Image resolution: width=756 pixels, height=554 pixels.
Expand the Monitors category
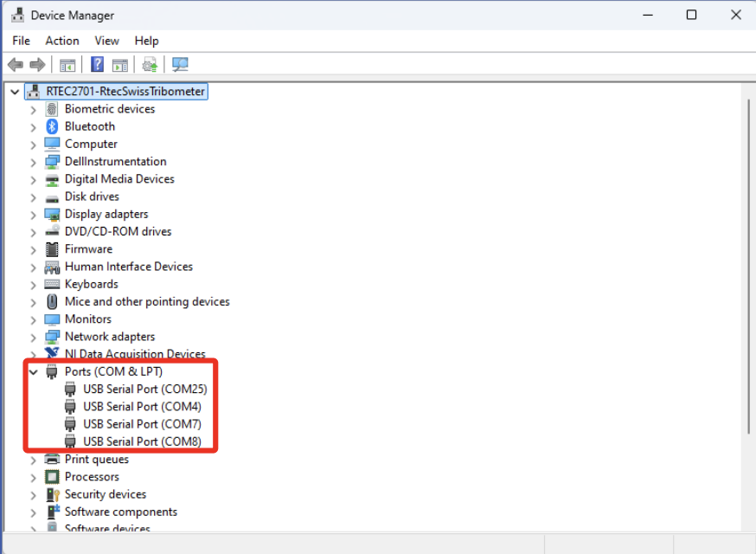click(33, 320)
